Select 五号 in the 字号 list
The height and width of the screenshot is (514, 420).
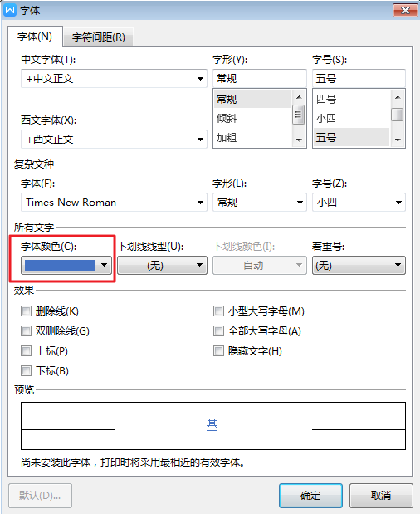click(x=352, y=138)
